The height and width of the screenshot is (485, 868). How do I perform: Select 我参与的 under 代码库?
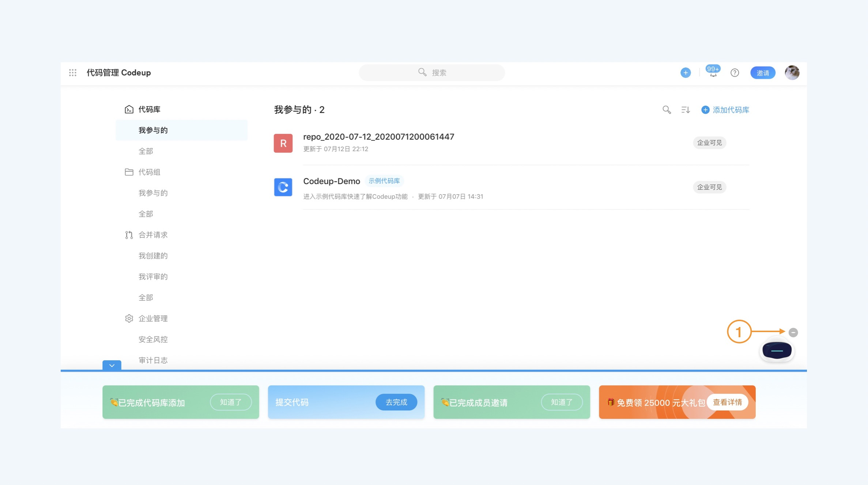click(181, 130)
